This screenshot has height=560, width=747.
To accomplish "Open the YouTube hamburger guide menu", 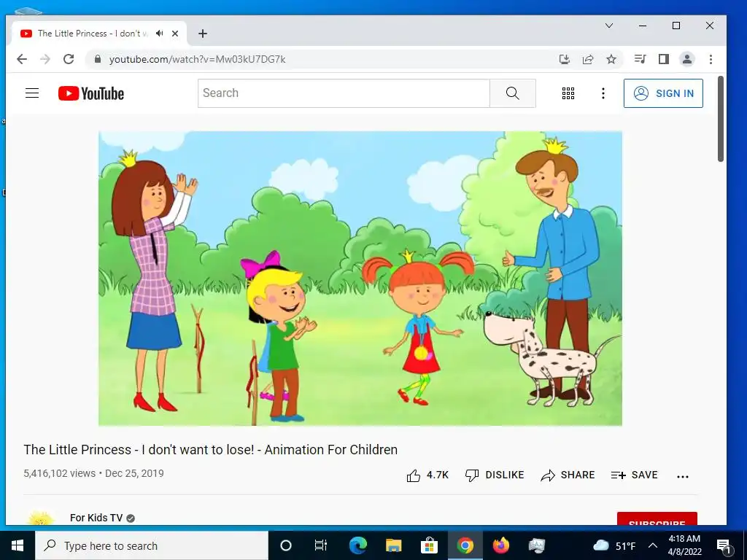I will point(32,93).
